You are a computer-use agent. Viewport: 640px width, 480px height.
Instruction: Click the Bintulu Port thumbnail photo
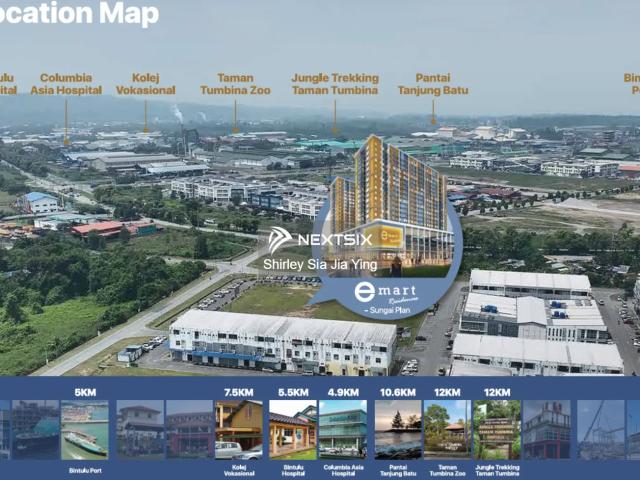pos(85,430)
